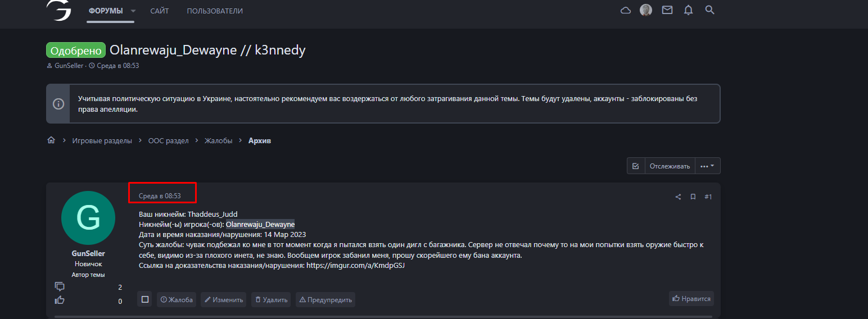Click the Нравится like button

tap(691, 299)
